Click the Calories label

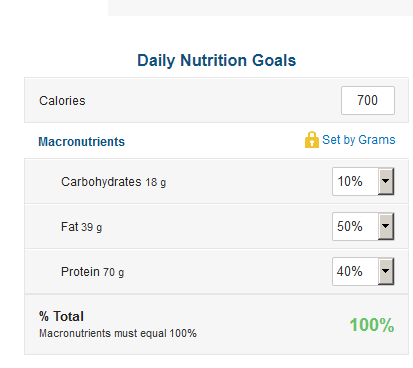point(62,101)
